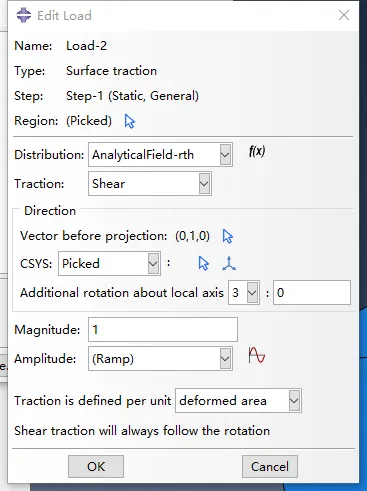Confirm the load with the OK button

tap(96, 467)
